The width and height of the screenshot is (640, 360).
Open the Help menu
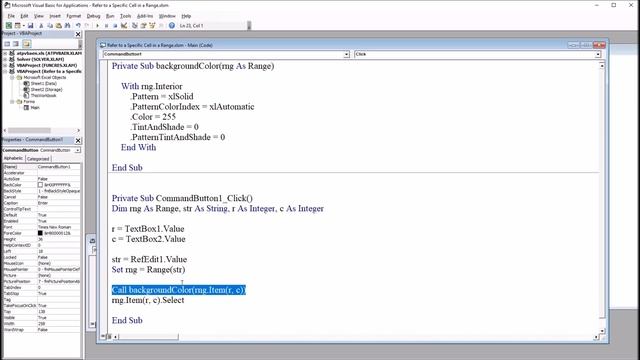coord(186,16)
